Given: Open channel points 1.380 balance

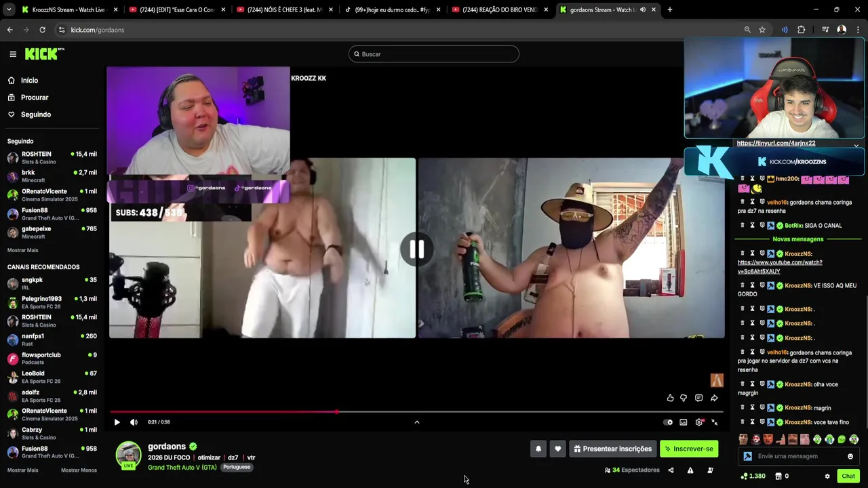Looking at the screenshot, I should point(753,476).
